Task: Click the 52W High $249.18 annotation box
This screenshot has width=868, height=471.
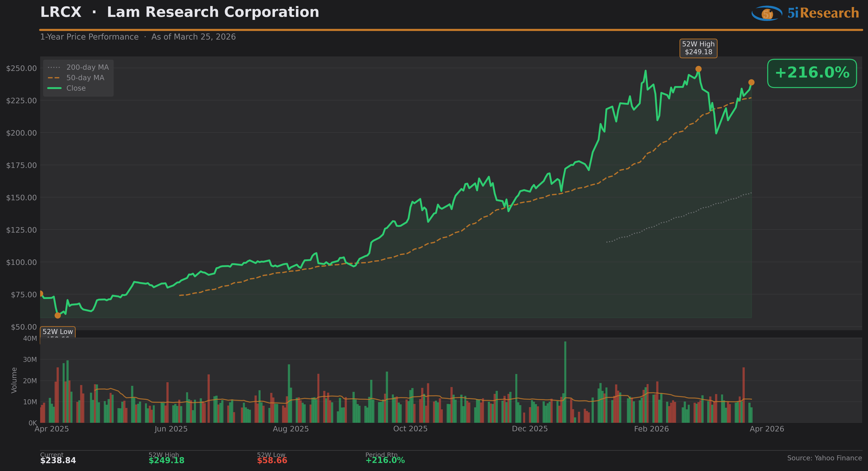Action: click(698, 48)
